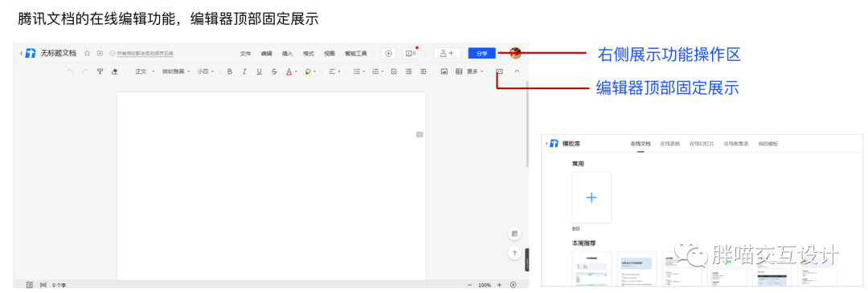The height and width of the screenshot is (293, 868).
Task: Click the status bar play icon
Action: [513, 285]
